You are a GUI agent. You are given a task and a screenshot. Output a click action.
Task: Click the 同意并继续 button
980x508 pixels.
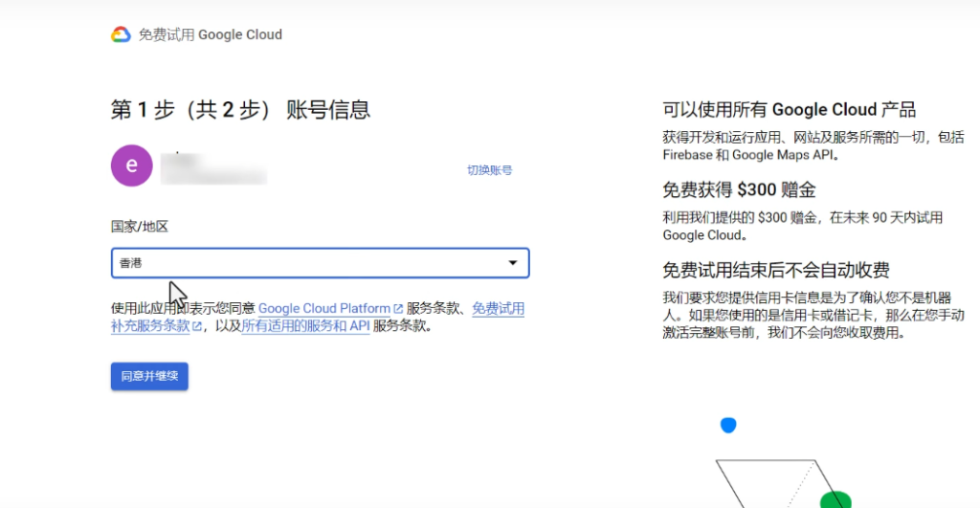pyautogui.click(x=149, y=376)
